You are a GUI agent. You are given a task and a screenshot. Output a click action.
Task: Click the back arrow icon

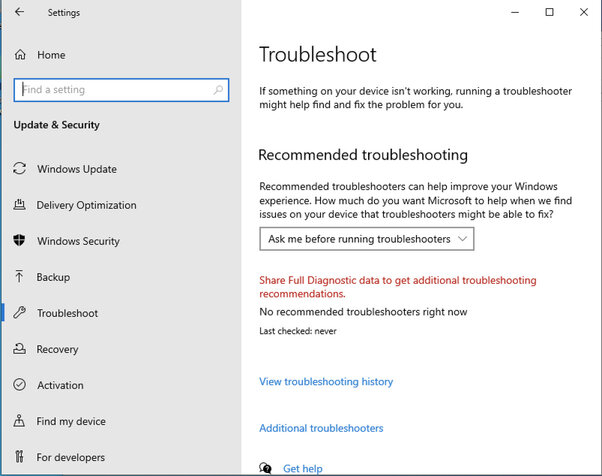20,13
